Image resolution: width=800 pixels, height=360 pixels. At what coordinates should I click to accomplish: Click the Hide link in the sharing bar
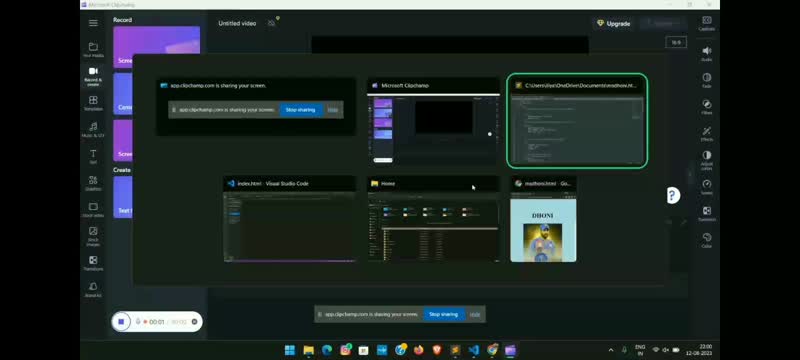(x=475, y=314)
